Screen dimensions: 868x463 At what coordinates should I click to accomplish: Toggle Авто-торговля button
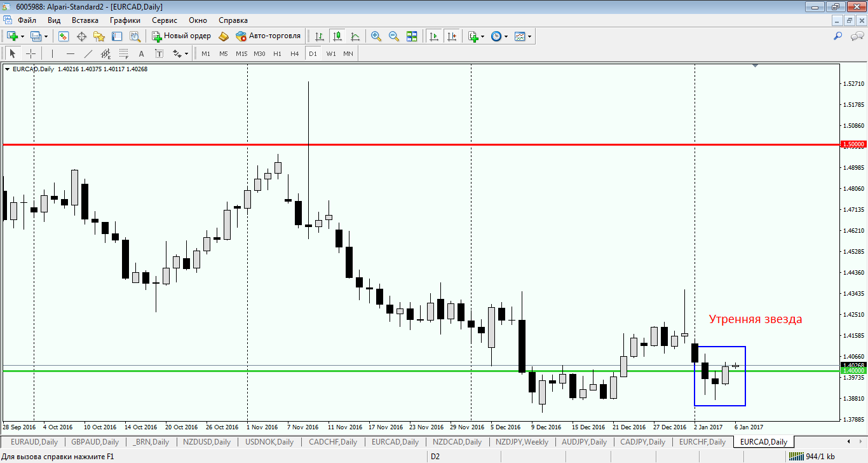pos(268,36)
